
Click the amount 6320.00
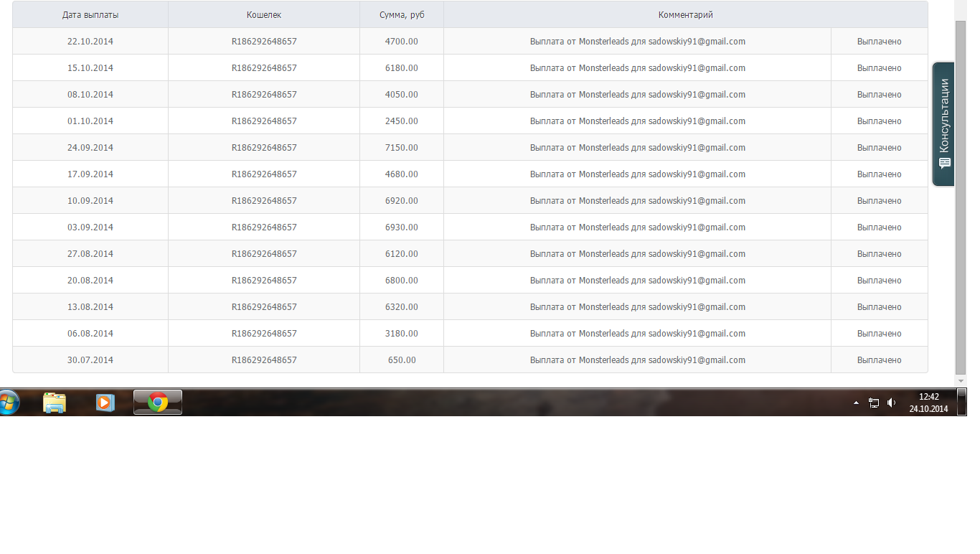(x=402, y=307)
